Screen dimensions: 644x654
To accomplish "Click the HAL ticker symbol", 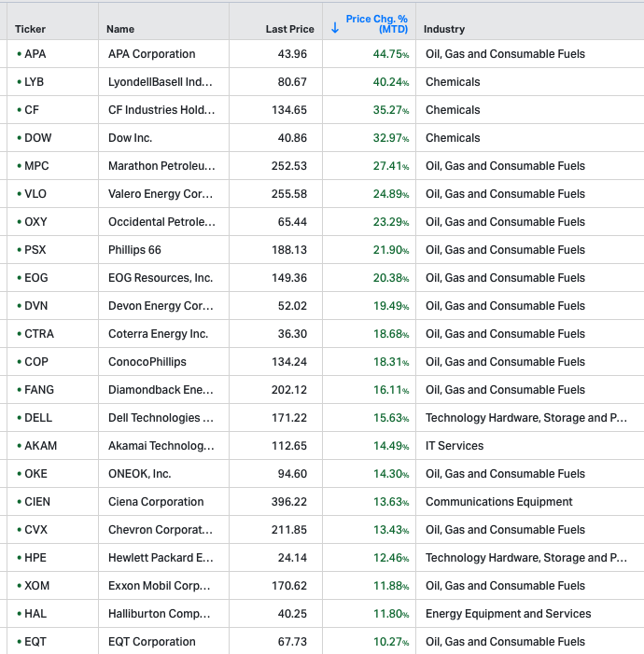I will (x=35, y=614).
